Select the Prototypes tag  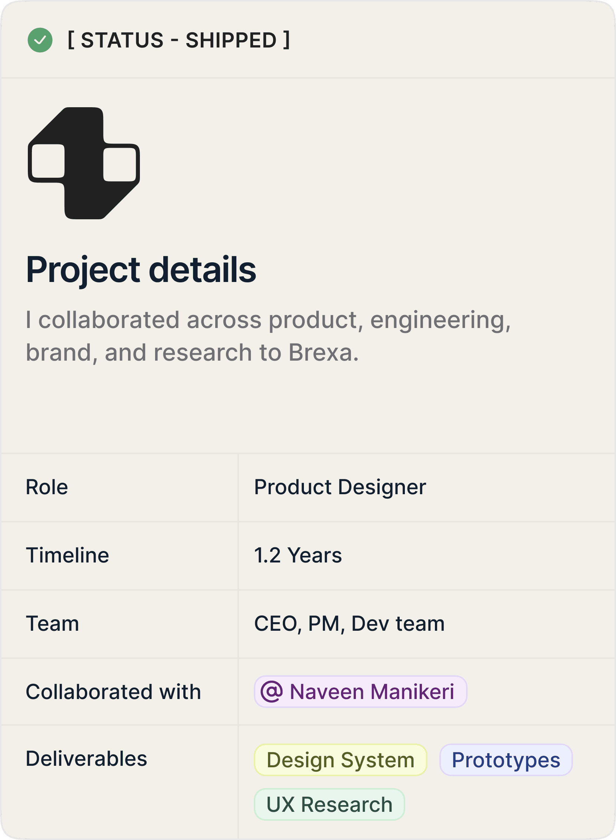point(506,759)
